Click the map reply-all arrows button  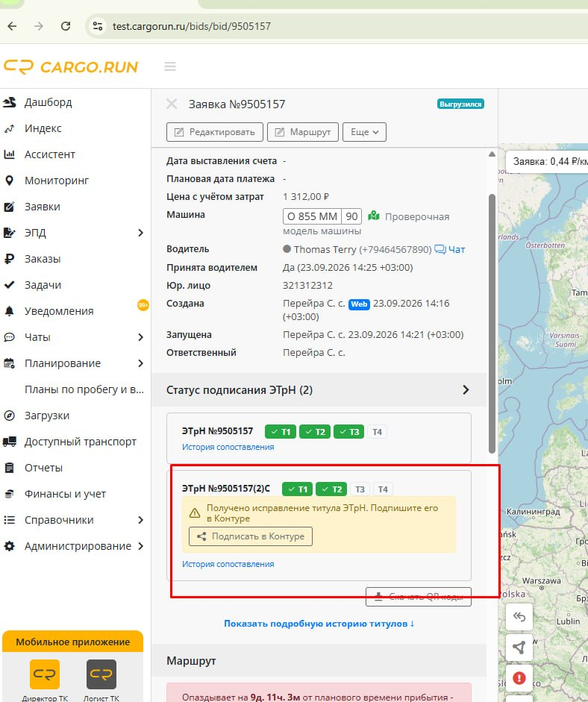[519, 617]
